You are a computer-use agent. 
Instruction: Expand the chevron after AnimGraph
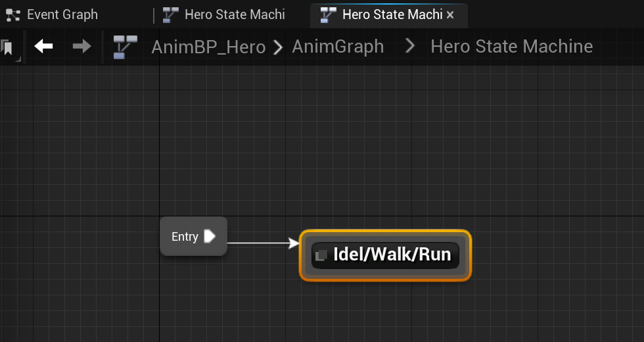point(411,47)
